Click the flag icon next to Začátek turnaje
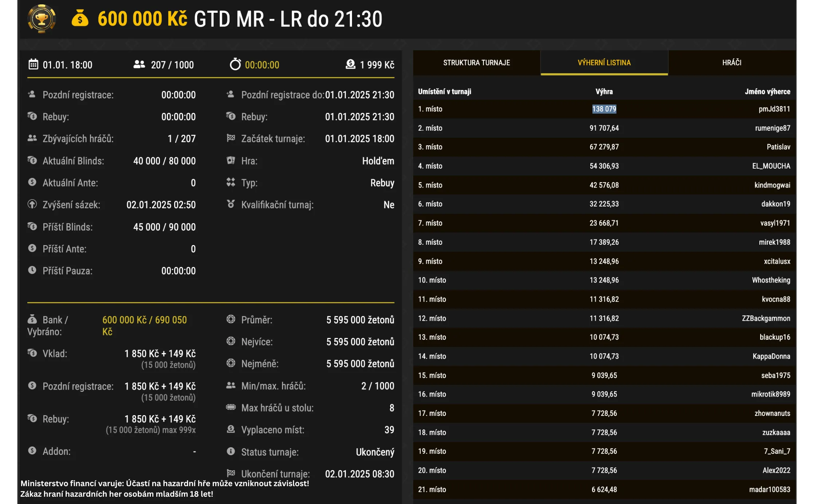The image size is (814, 504). [x=230, y=138]
